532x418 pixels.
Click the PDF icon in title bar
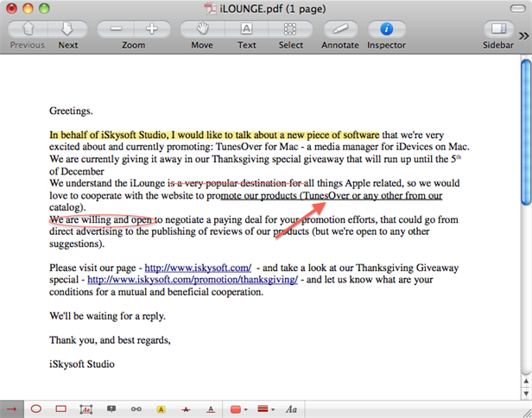210,9
